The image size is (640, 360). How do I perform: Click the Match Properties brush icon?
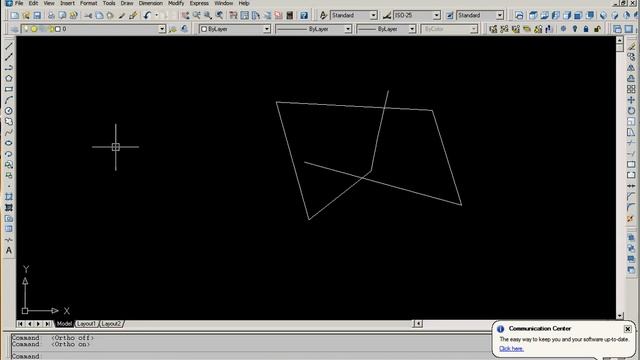pos(133,16)
